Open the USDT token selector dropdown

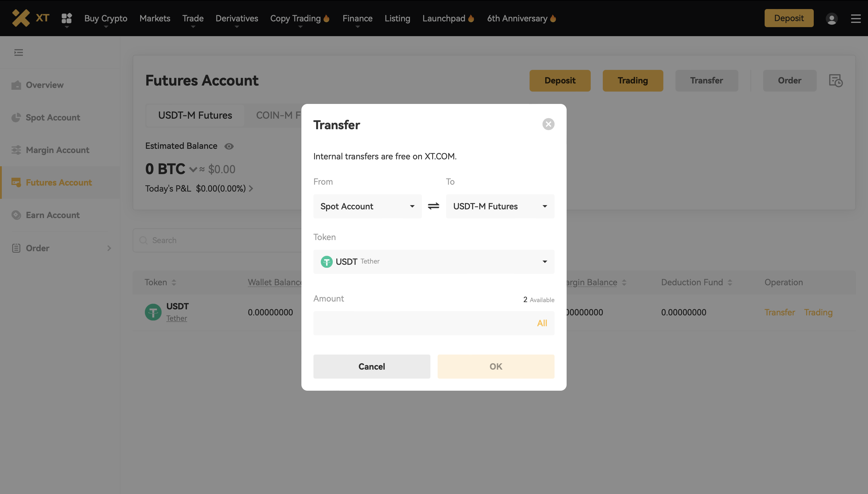[434, 261]
